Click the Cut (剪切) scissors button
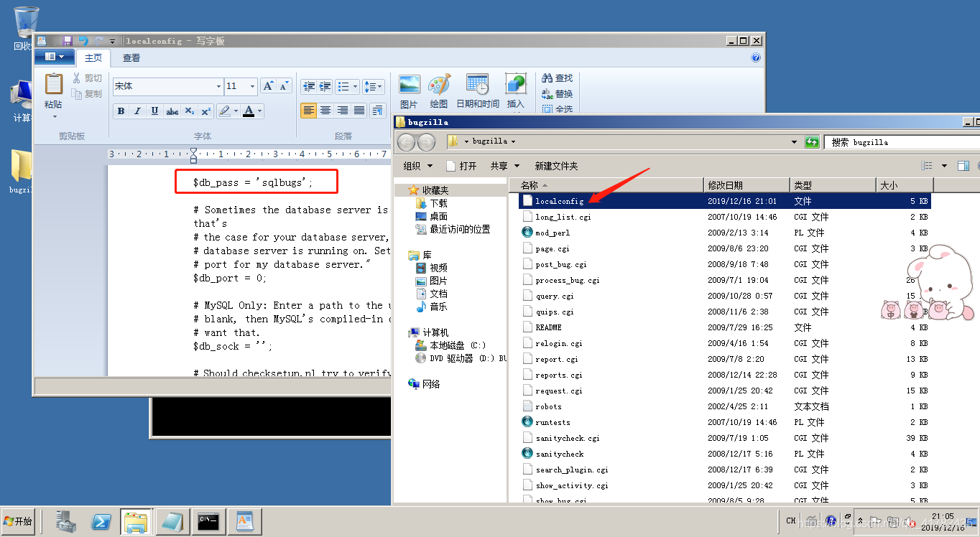The image size is (980, 537). (x=88, y=78)
